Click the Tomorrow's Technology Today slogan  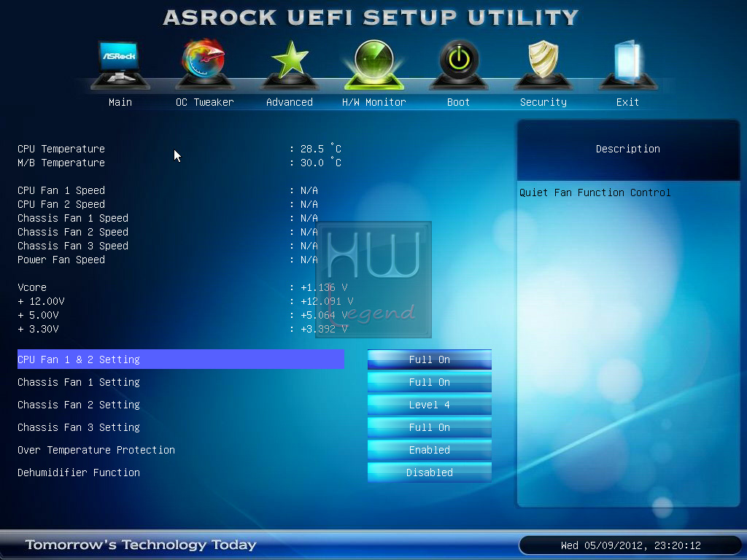pos(141,544)
